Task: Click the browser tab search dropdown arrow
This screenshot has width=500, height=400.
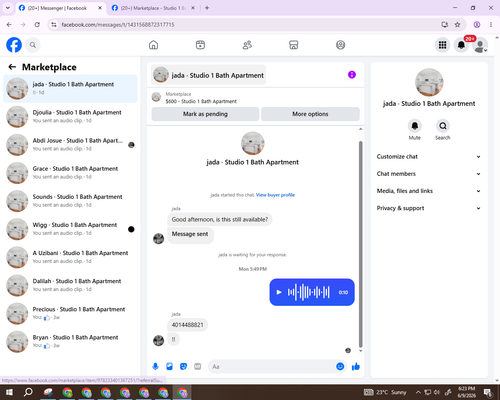Action: (x=8, y=8)
